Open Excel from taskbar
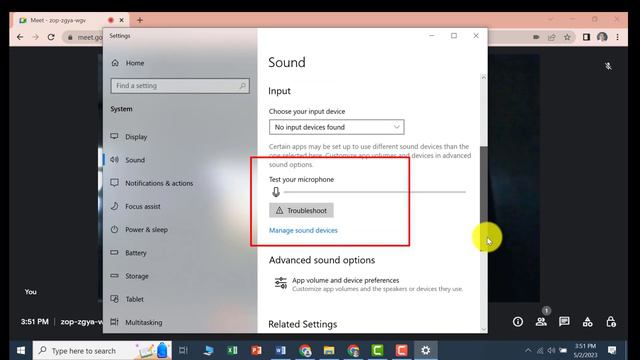 [232, 351]
